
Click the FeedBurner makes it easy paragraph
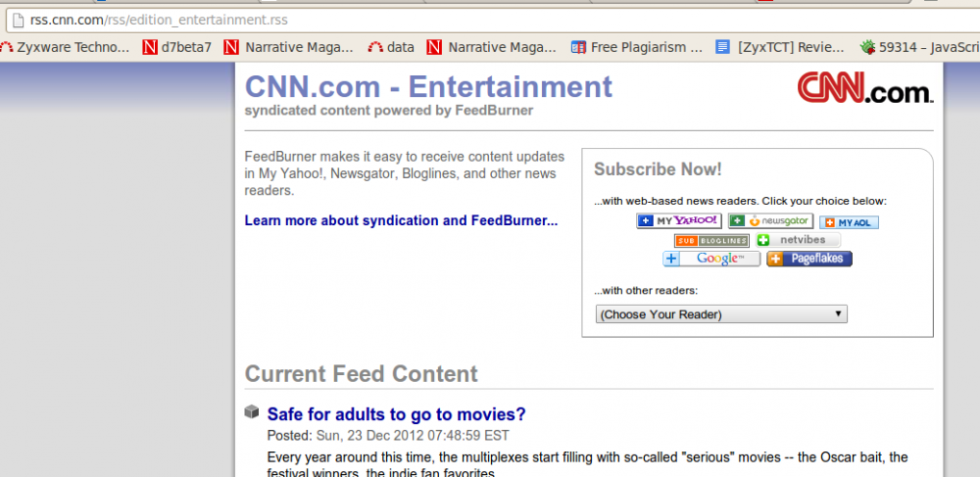click(405, 173)
